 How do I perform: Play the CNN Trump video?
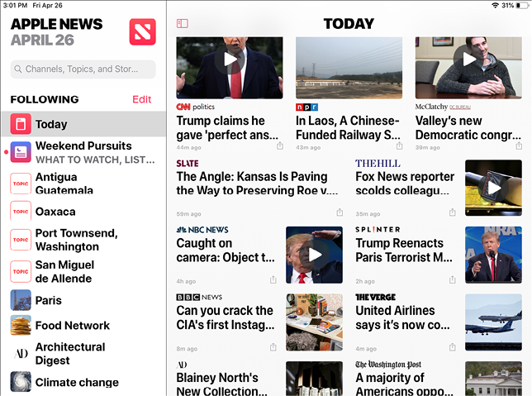tap(230, 60)
